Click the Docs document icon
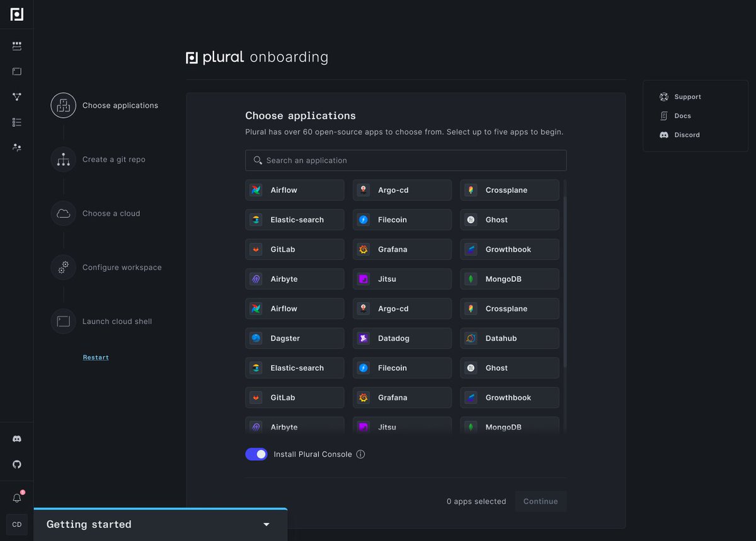The image size is (756, 541). [x=664, y=116]
